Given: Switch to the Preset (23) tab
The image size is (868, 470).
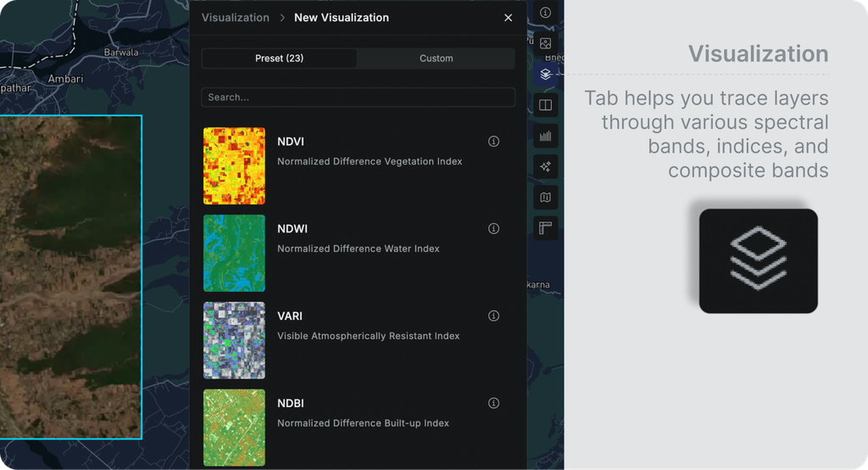Looking at the screenshot, I should [280, 59].
